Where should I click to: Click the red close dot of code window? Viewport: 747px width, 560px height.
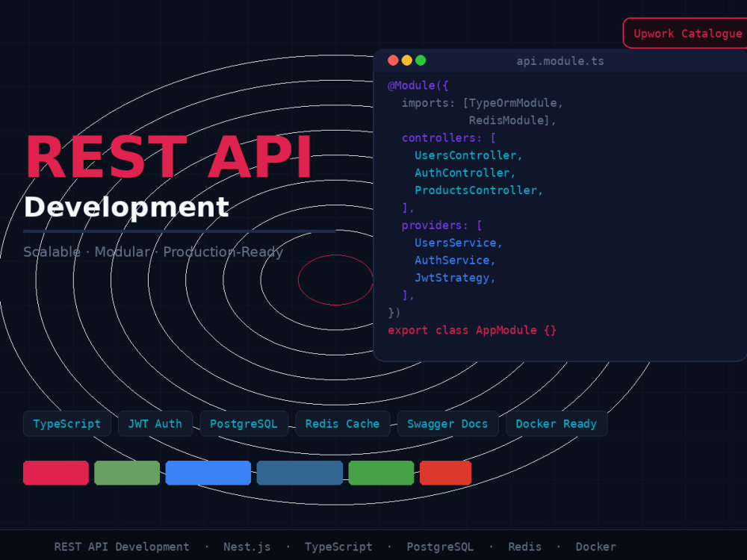pyautogui.click(x=393, y=60)
